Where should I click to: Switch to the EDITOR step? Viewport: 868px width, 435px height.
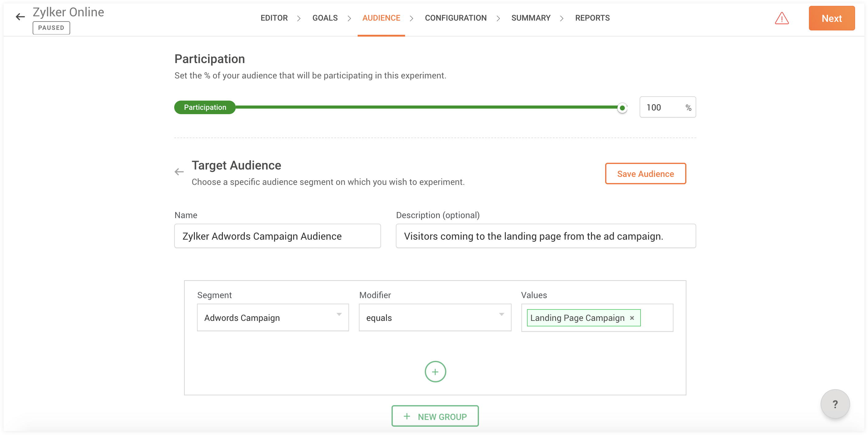(274, 18)
